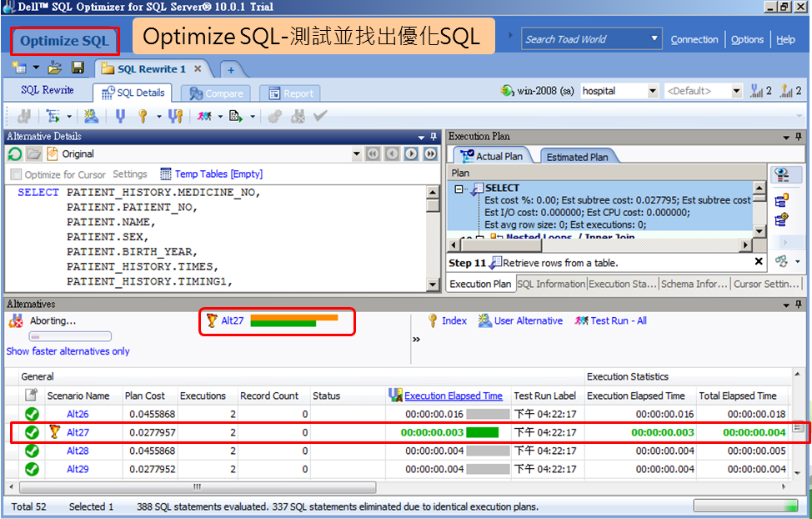Switch to the SQL Rewrite tab
812x519 pixels.
click(x=48, y=90)
